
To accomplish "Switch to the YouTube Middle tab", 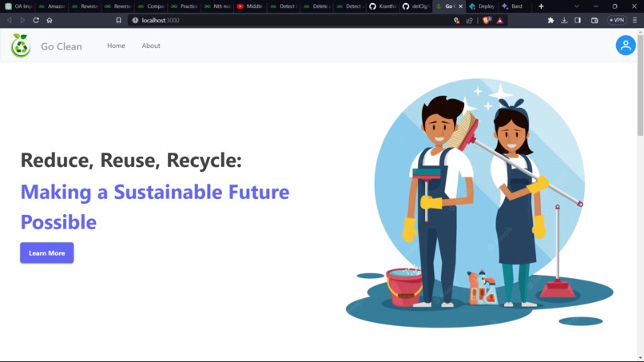I will [250, 6].
